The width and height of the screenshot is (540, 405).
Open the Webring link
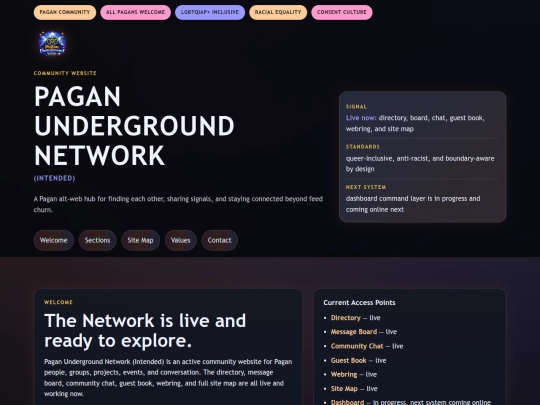click(344, 374)
